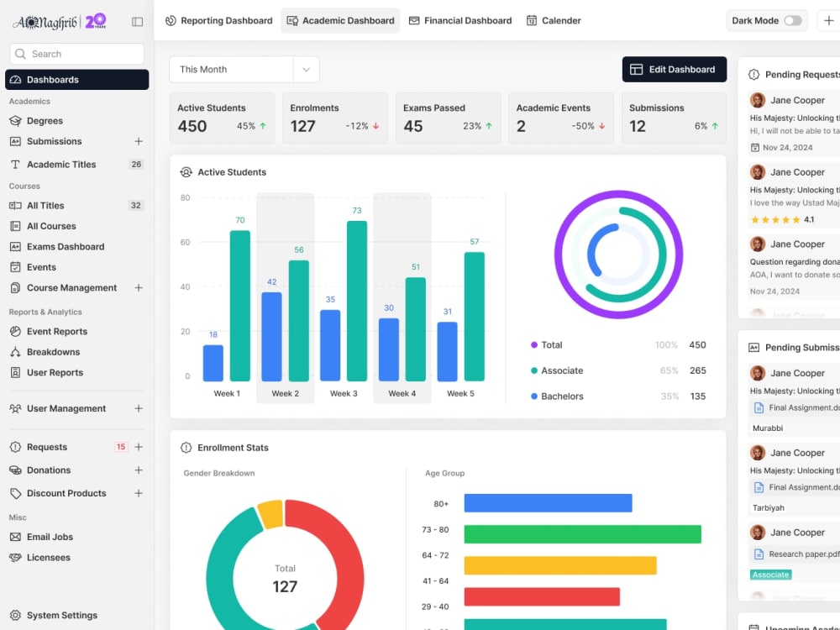840x630 pixels.
Task: Open the Final Assignment file under Murabbi
Action: pos(795,407)
